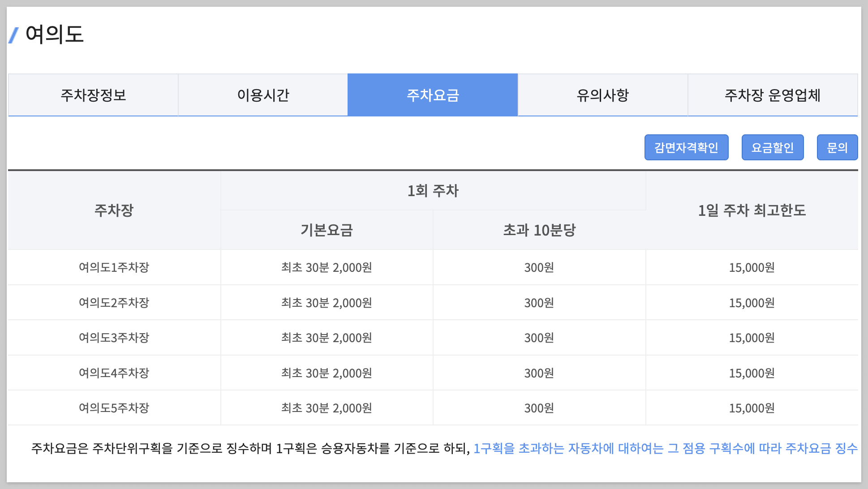Click the 여의도3주차장 cell

click(x=114, y=338)
